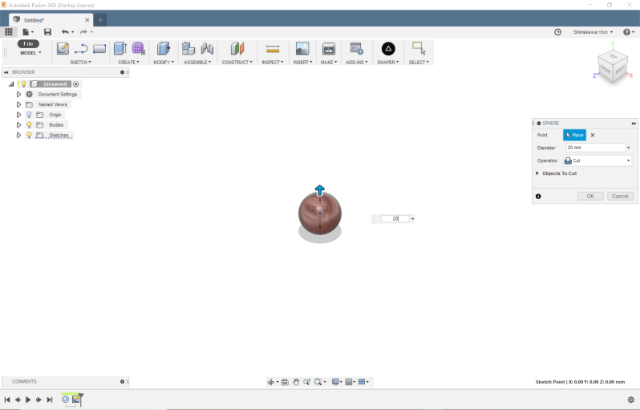Open the data panel grid icon
The image size is (640, 410).
pyautogui.click(x=9, y=32)
